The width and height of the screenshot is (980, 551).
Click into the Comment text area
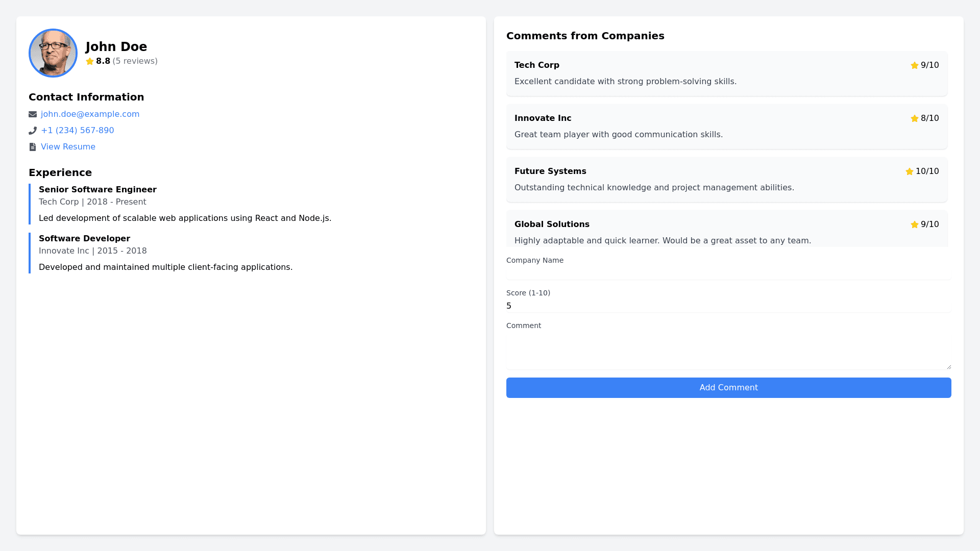pyautogui.click(x=728, y=350)
